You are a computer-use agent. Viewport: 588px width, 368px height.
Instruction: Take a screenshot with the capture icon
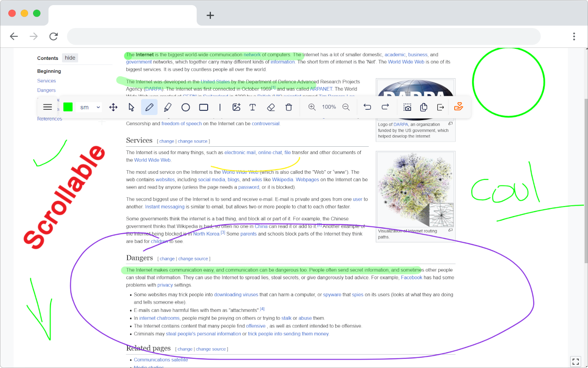click(407, 107)
